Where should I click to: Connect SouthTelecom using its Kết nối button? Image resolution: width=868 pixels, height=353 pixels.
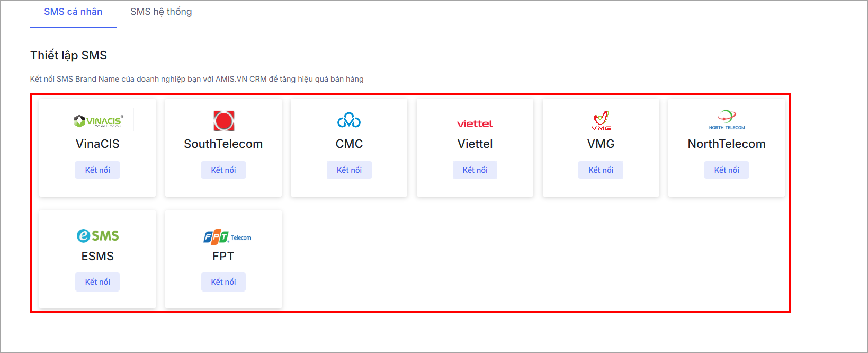[223, 170]
